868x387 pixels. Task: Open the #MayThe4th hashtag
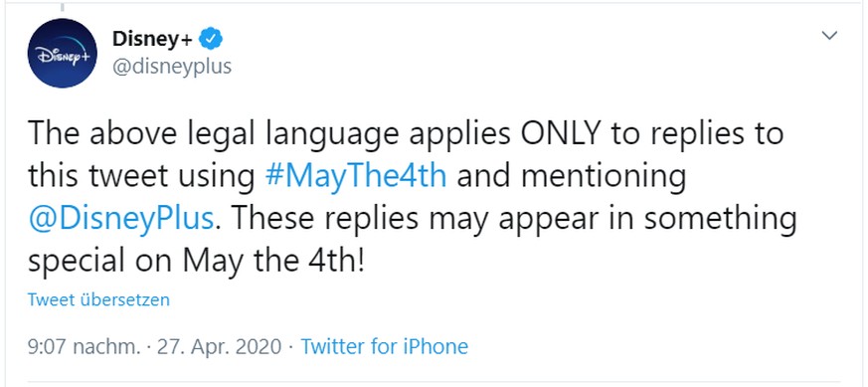click(356, 177)
